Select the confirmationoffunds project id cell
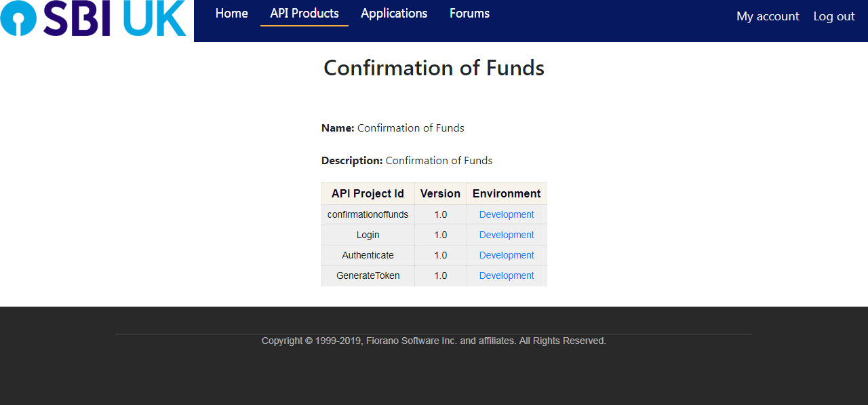 click(368, 214)
